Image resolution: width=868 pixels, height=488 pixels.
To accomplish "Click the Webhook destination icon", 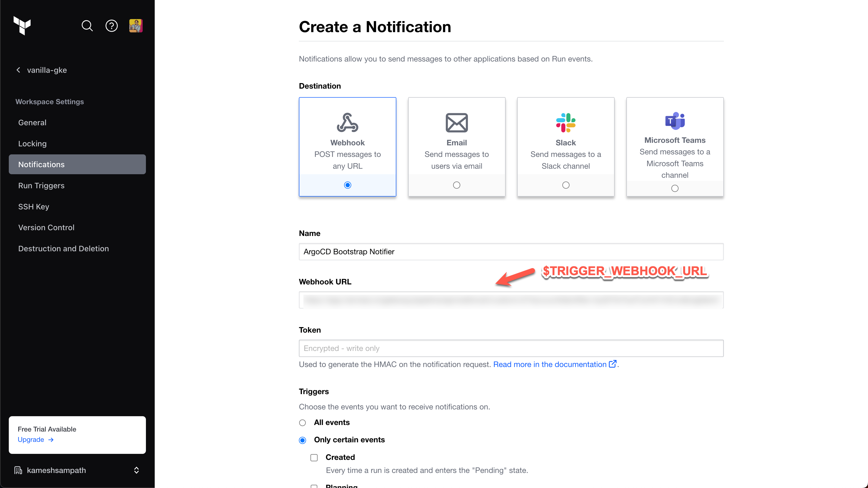I will 347,123.
